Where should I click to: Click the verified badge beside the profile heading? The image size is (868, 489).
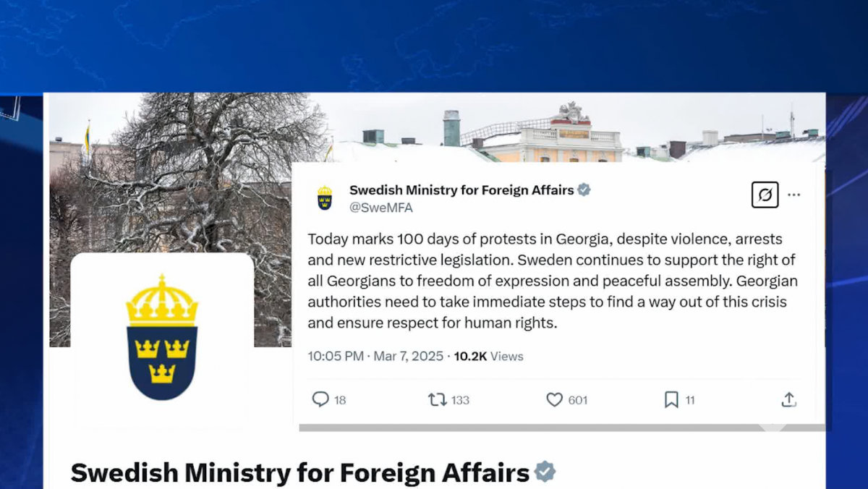pos(545,472)
